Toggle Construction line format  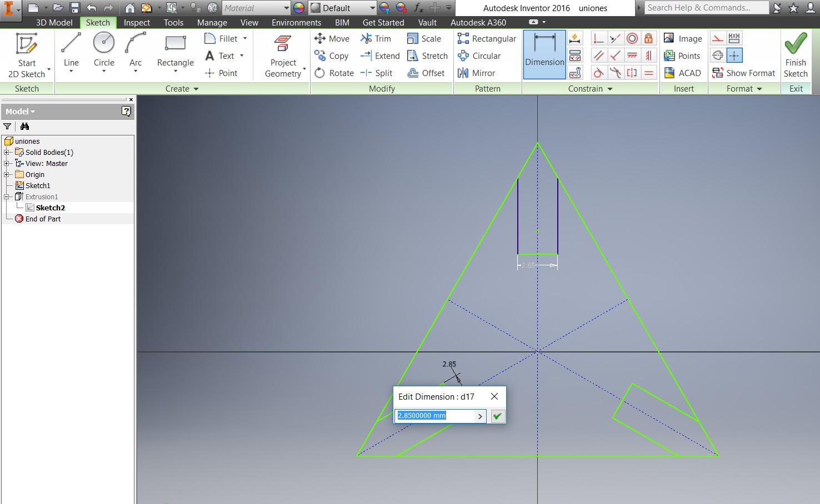pos(718,38)
